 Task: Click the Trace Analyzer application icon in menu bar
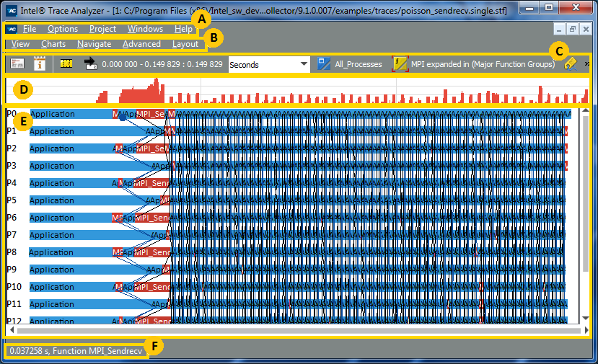click(x=11, y=30)
